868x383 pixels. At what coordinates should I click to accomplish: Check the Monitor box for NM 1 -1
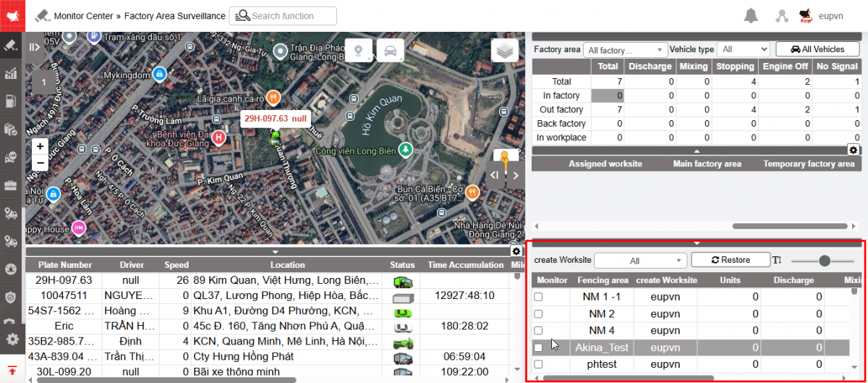[x=538, y=297]
